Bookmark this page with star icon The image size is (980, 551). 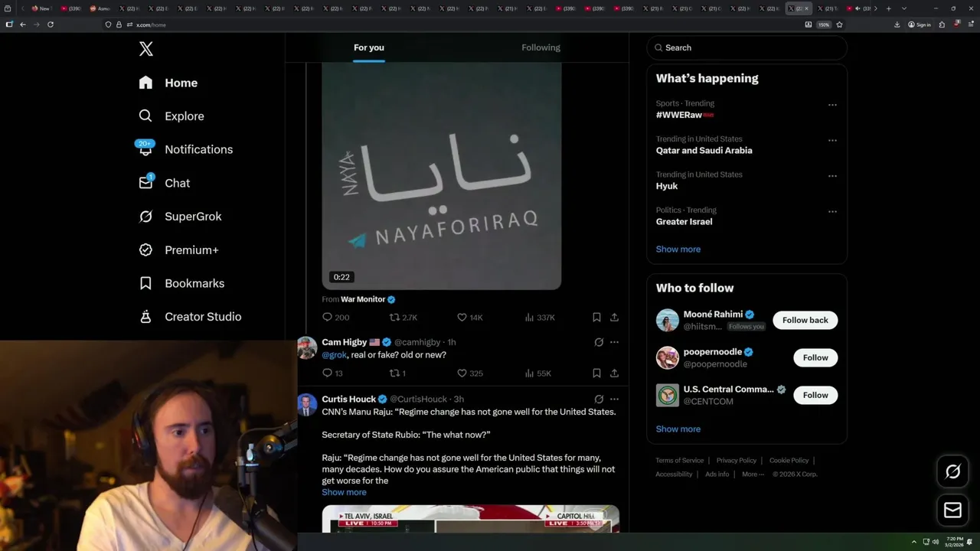click(839, 24)
